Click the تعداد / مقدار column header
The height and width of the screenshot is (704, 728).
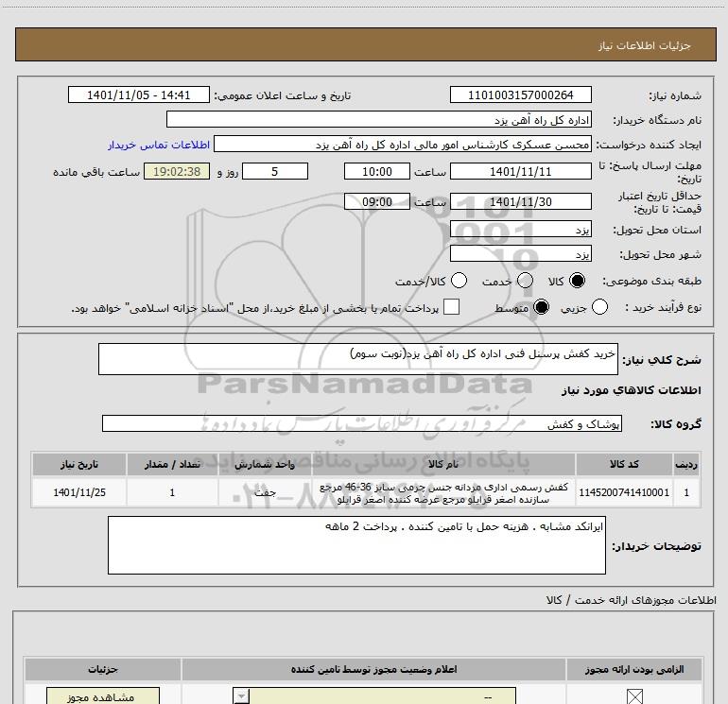click(172, 464)
